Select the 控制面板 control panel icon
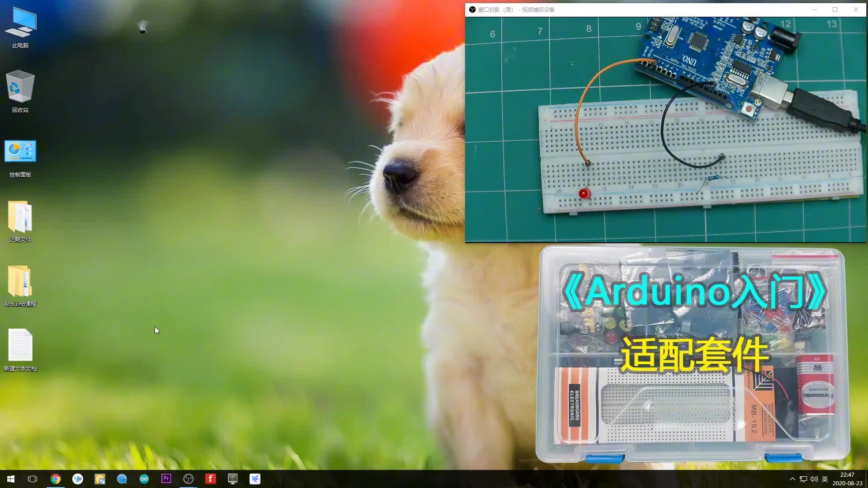This screenshot has width=868, height=488. click(x=20, y=158)
